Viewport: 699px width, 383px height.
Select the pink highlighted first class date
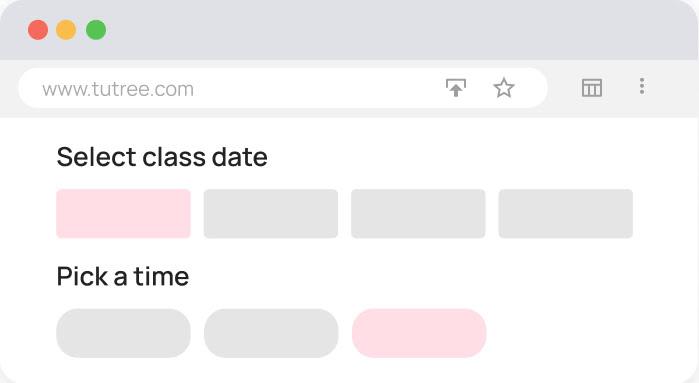[x=123, y=214]
